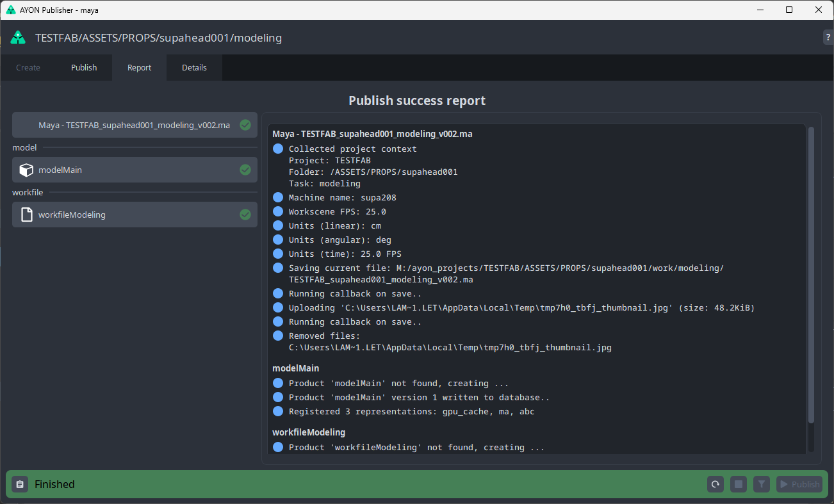Click the 'Registered 3 representations: gpu_cache, ma, abc' text

(412, 411)
